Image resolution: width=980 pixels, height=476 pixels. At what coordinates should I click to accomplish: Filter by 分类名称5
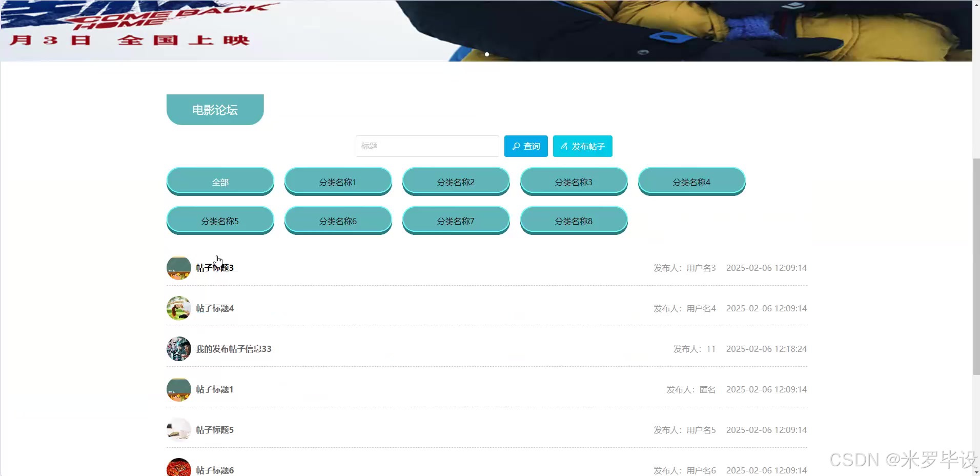[220, 221]
